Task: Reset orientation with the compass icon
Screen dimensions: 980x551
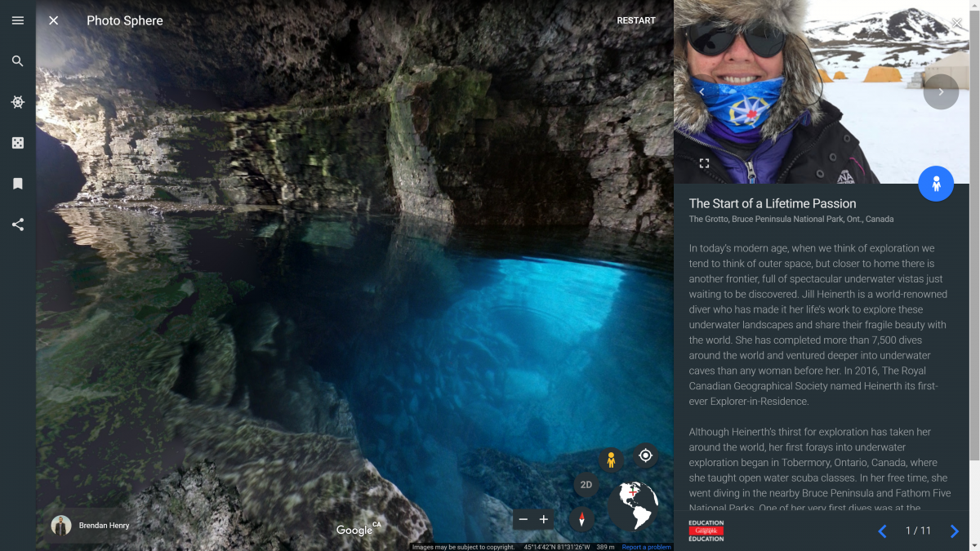Action: tap(581, 519)
